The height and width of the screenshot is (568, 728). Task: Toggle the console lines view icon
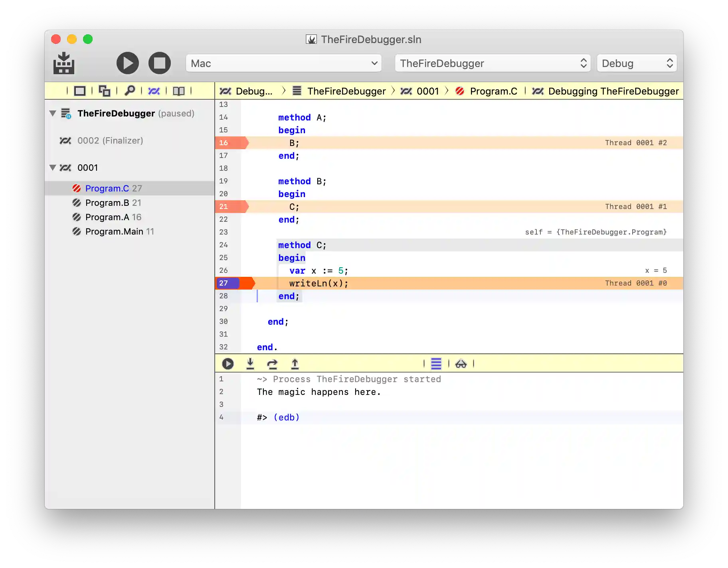point(436,363)
